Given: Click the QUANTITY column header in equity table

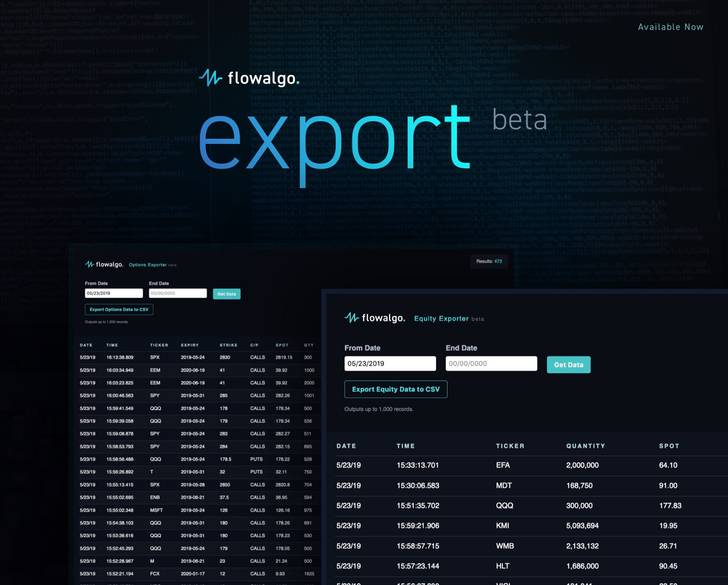Looking at the screenshot, I should 585,446.
